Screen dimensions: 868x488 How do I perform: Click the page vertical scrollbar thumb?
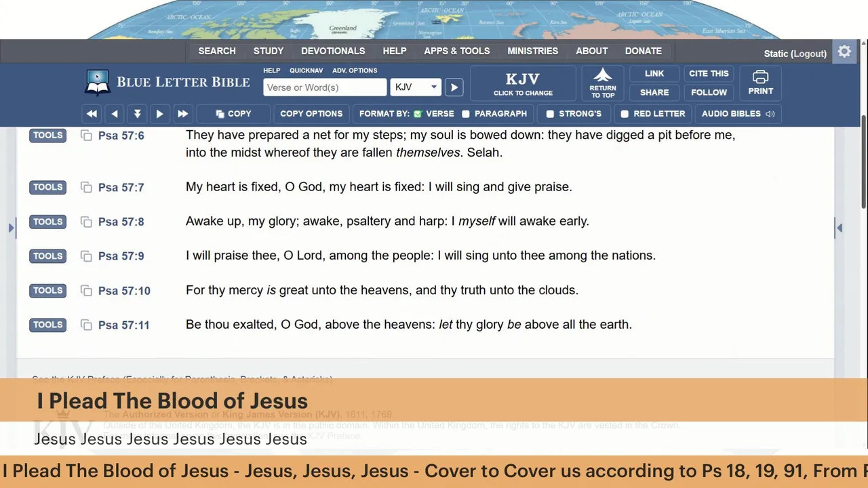pyautogui.click(x=863, y=163)
